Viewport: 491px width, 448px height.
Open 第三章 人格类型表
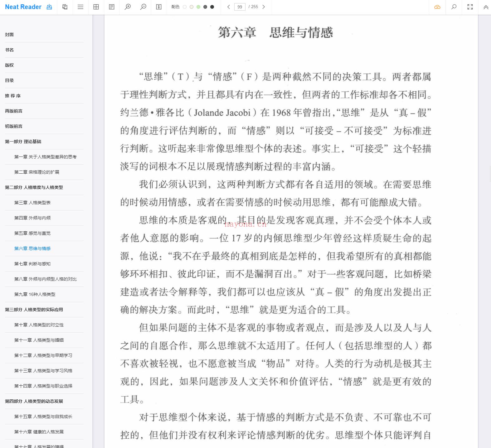(32, 203)
